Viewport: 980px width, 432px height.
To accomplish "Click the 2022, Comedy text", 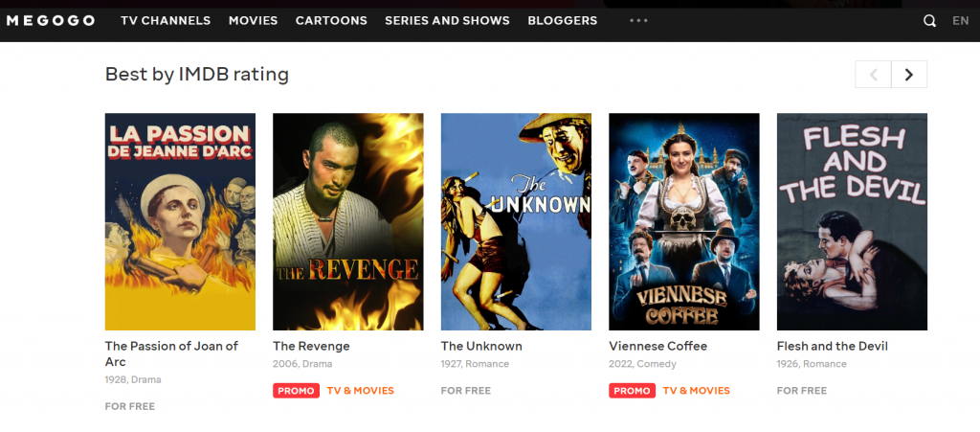I will (x=642, y=364).
